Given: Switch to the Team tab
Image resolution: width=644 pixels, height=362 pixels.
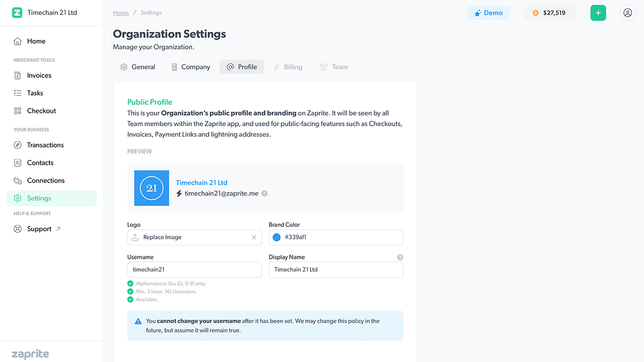Looking at the screenshot, I should [334, 67].
